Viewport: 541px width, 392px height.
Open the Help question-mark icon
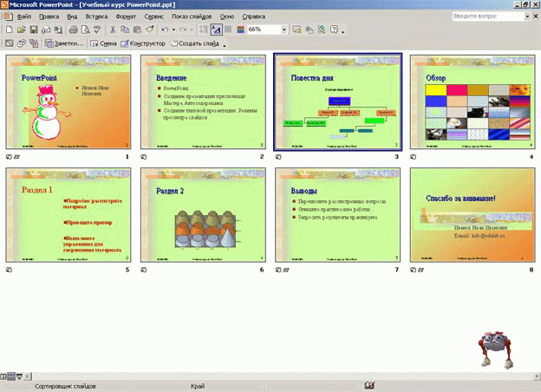(334, 29)
